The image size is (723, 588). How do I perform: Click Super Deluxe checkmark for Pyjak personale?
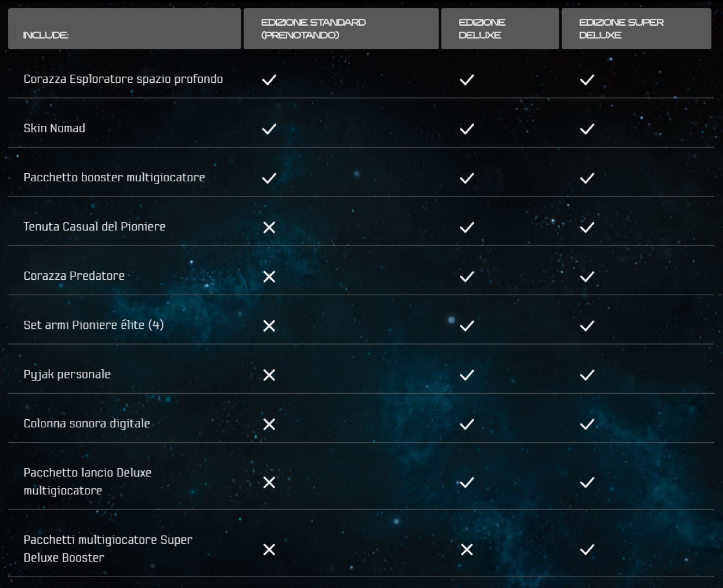click(587, 375)
